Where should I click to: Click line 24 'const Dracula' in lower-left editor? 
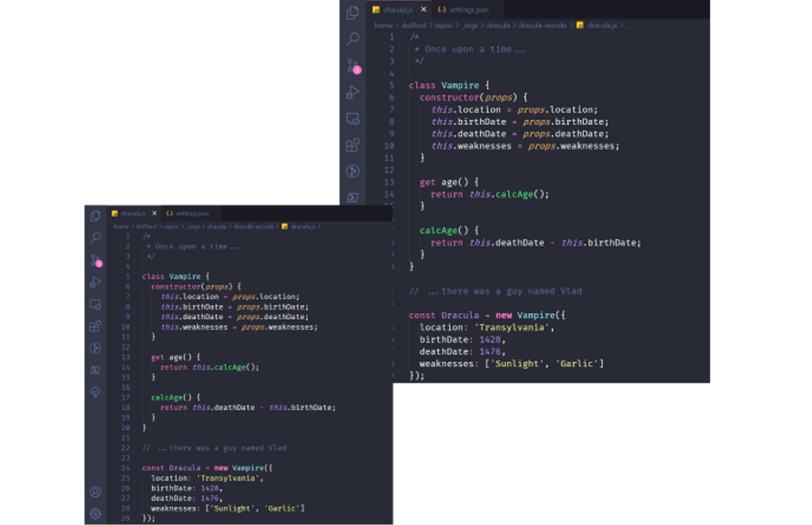pos(171,468)
